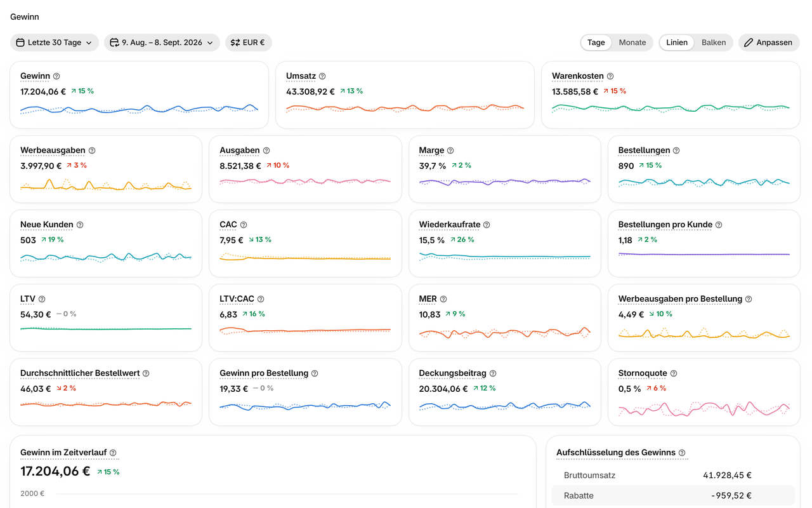
Task: Show the Werbeausgaben info tooltip icon
Action: coord(92,150)
